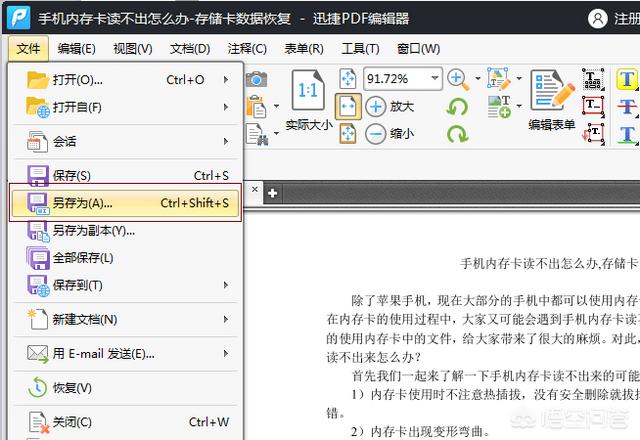Select the yellow highlight text icon
Screen dimensions: 640x440
pyautogui.click(x=627, y=79)
